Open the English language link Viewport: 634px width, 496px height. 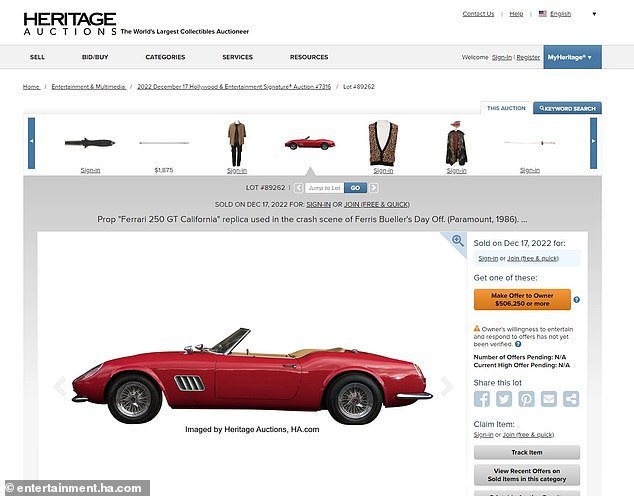(560, 14)
